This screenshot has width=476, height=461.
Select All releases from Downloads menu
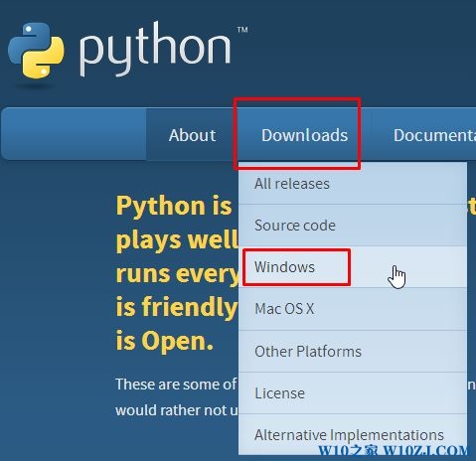coord(353,184)
